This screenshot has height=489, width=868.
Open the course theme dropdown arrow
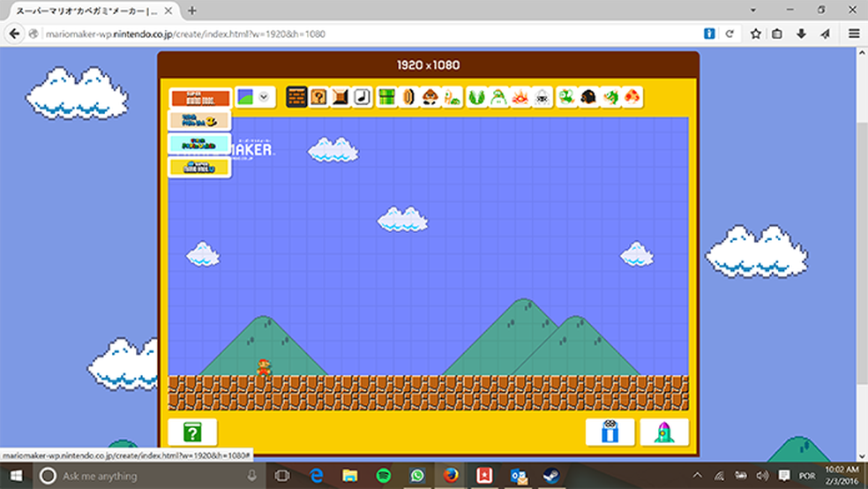[x=264, y=97]
